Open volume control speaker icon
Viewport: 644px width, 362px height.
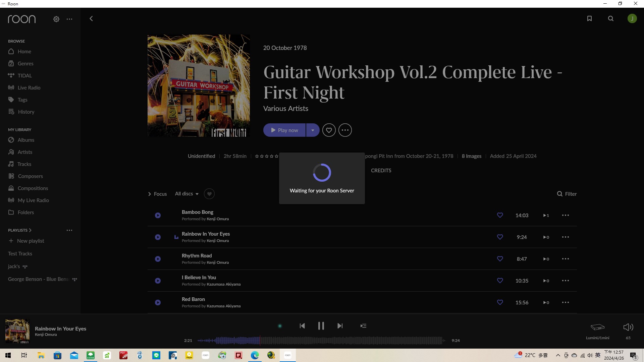coord(628,327)
